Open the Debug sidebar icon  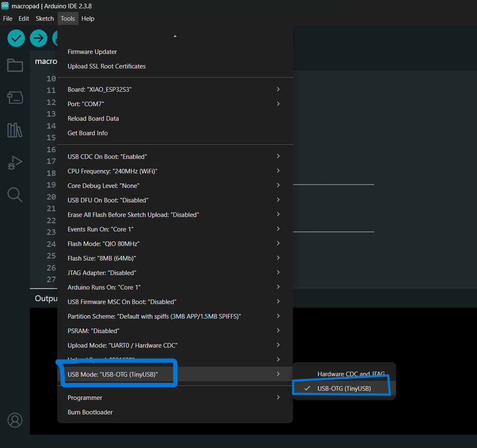(15, 163)
